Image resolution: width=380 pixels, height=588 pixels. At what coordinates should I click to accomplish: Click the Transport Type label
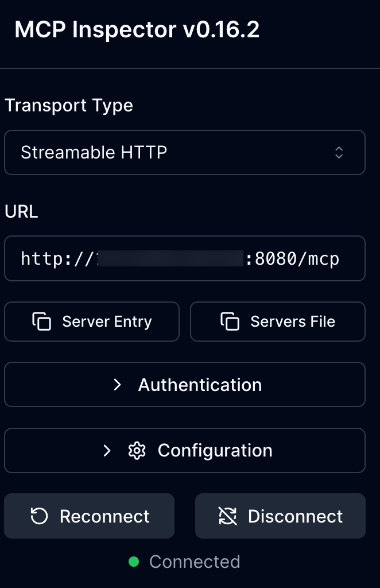point(69,106)
